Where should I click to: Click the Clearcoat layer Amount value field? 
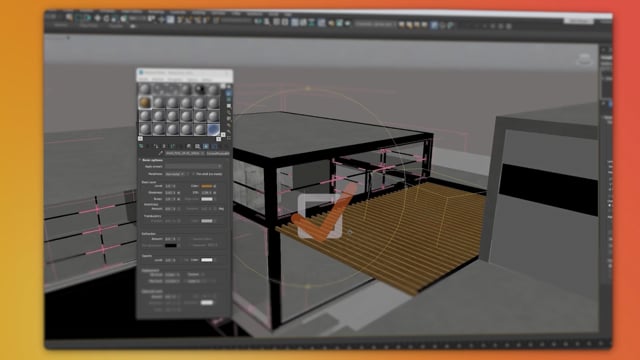169,297
